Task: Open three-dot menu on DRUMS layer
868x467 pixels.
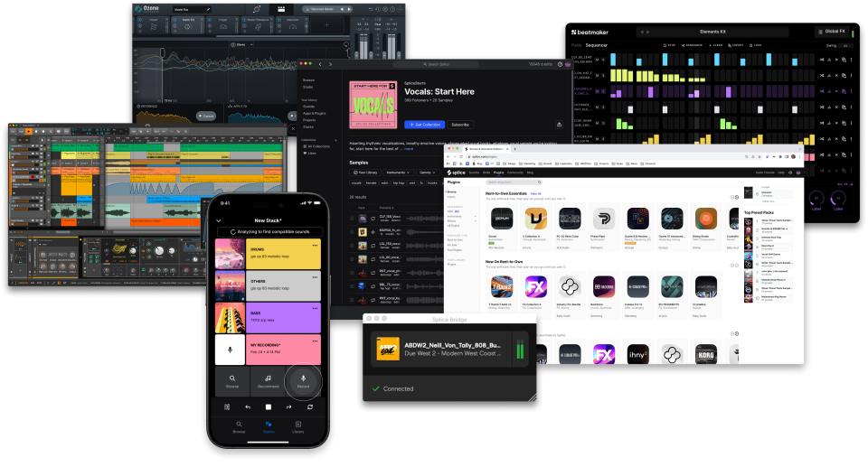Action: (x=315, y=245)
